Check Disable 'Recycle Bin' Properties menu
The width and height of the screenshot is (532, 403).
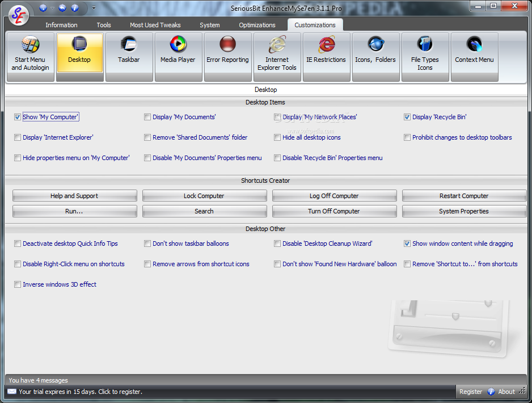277,158
